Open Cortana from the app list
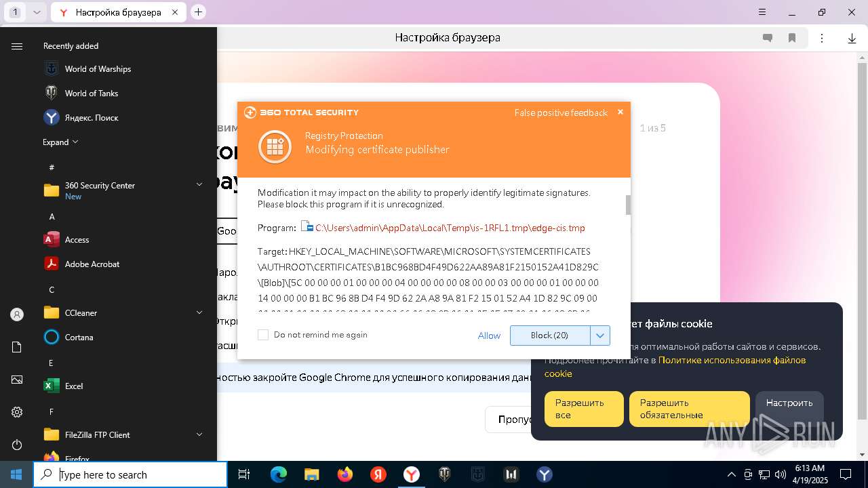 click(x=79, y=337)
